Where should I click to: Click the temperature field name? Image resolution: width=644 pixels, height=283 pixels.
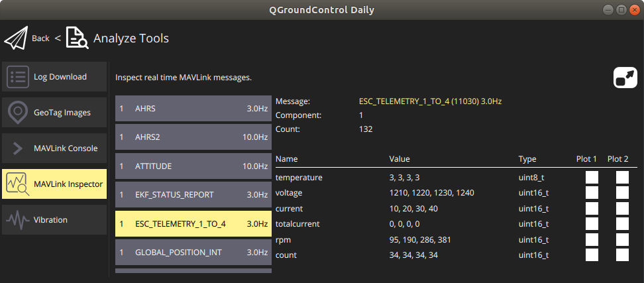click(x=299, y=178)
